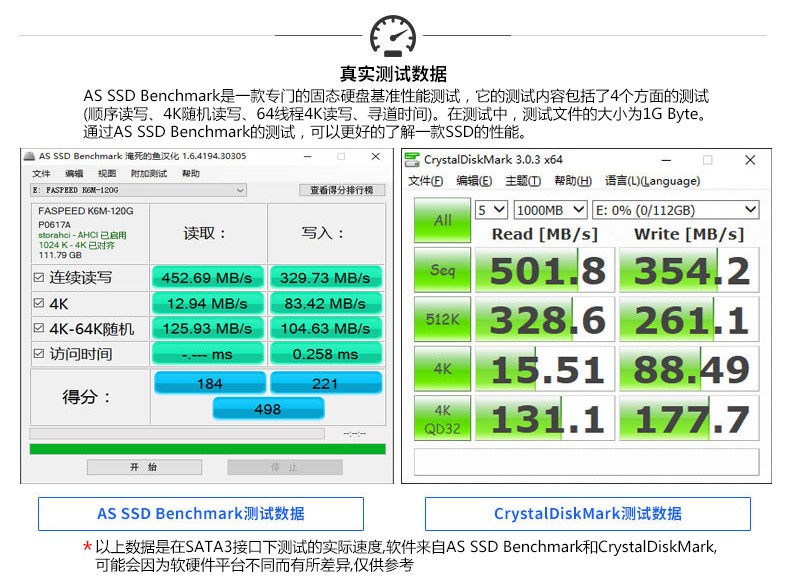The image size is (790, 582).
Task: Click the AS SSD Benchmark title bar icon
Action: click(30, 157)
